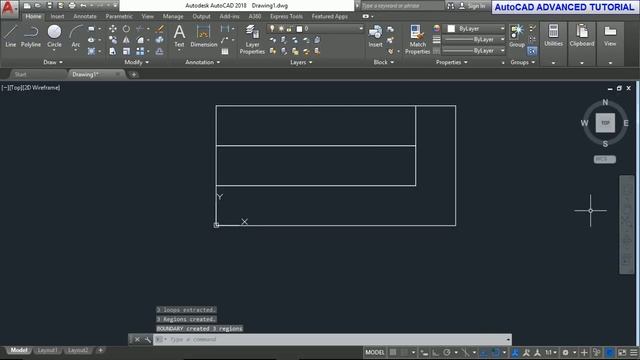
Task: Click the Erase tool
Action: 160,29
